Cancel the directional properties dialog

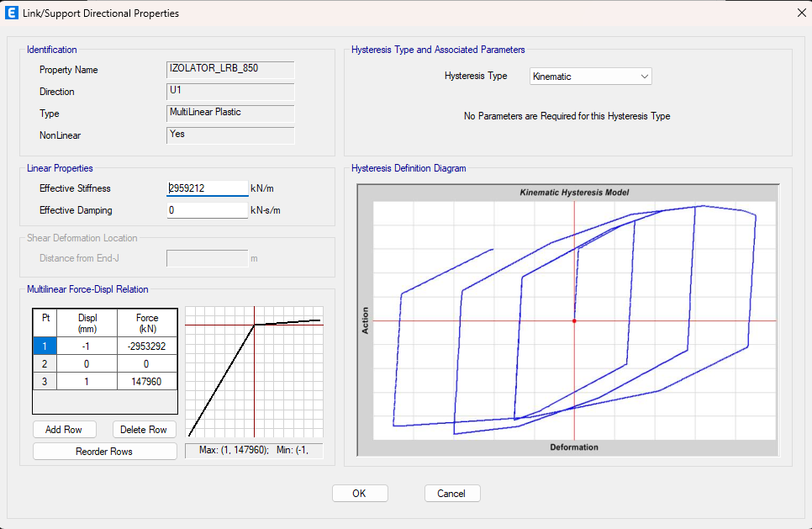[451, 493]
